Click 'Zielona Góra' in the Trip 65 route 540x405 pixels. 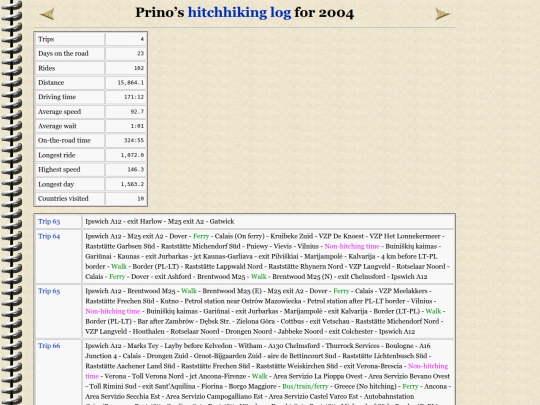click(x=256, y=321)
